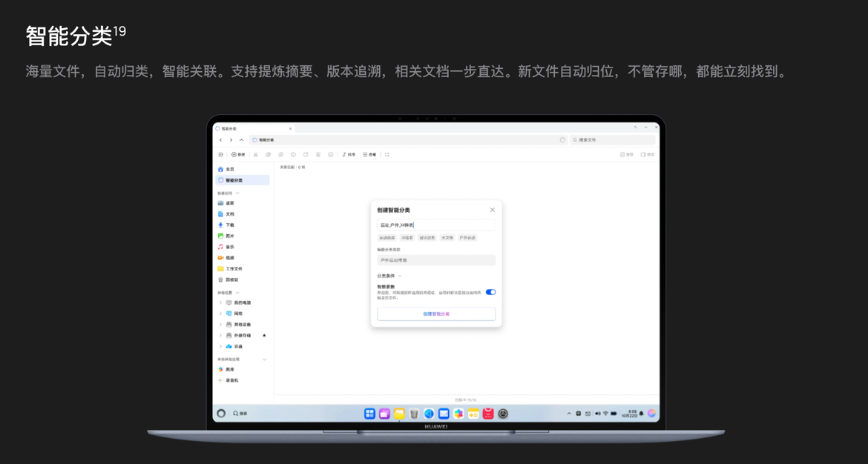
Task: Close the 创建智能分类 dialog
Action: click(492, 210)
